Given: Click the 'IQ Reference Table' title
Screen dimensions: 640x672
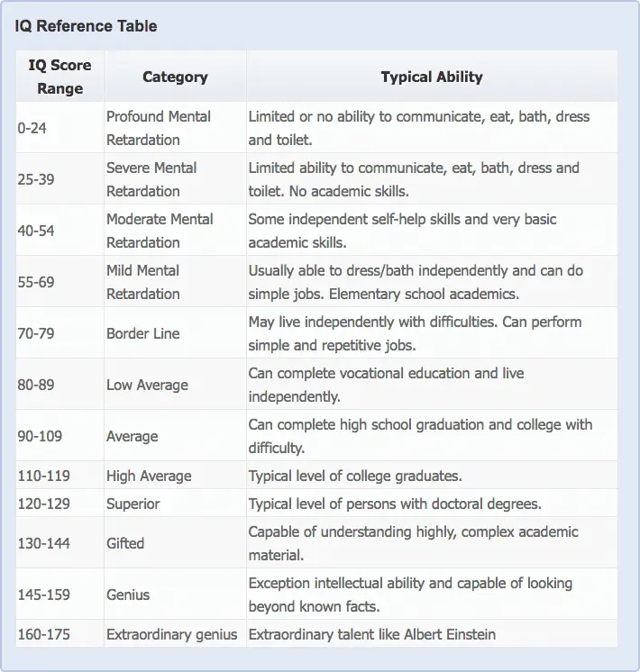Looking at the screenshot, I should coord(86,26).
